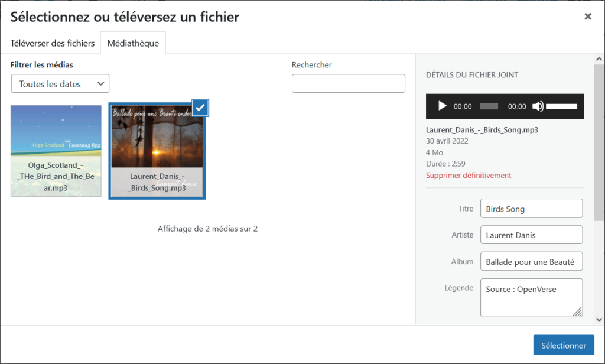Screen dimensions: 605x364
Task: Mute the audio player volume
Action: pos(538,106)
